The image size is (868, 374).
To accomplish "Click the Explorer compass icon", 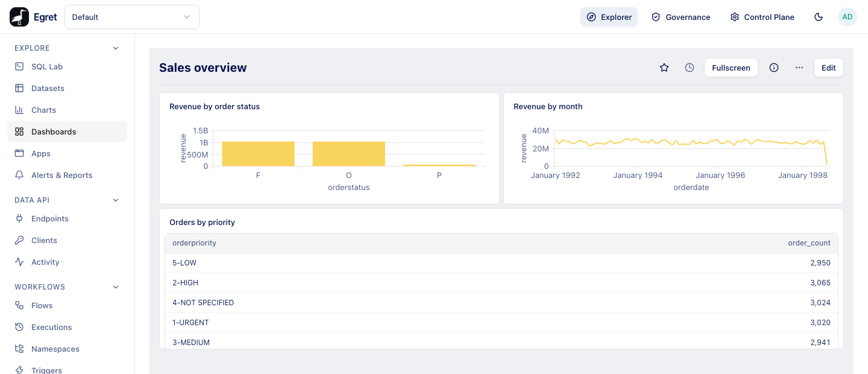I will click(591, 17).
